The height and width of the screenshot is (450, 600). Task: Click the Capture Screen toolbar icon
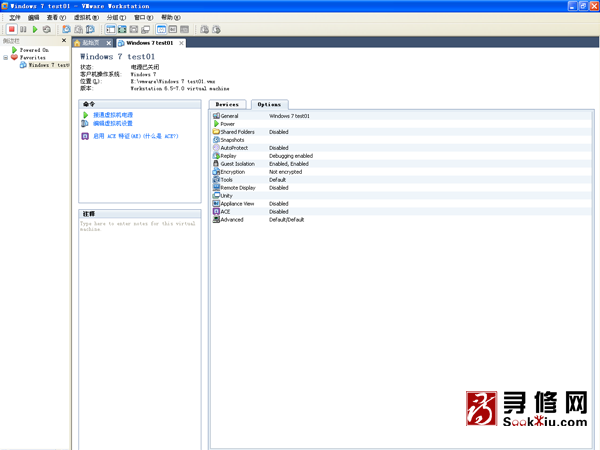pyautogui.click(x=205, y=29)
